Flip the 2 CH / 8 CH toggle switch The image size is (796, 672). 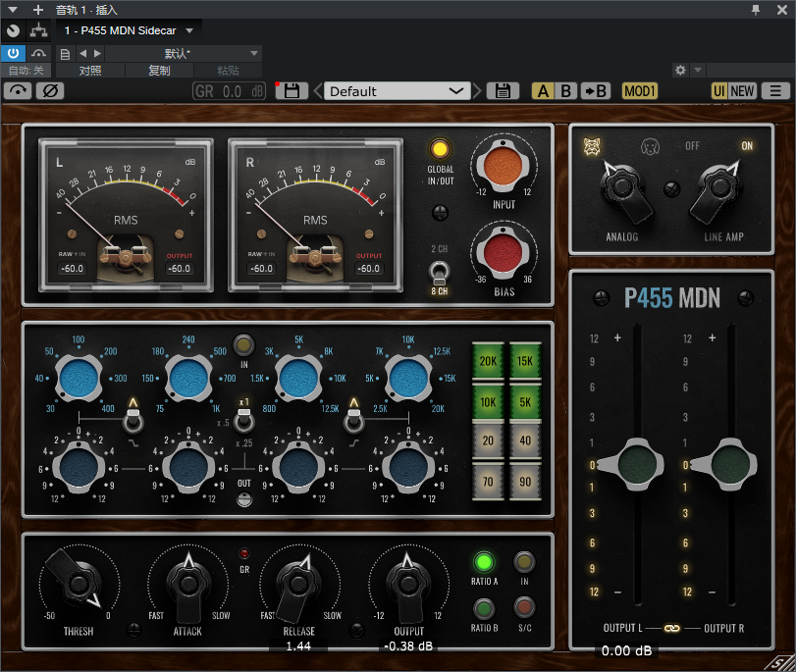[x=439, y=273]
